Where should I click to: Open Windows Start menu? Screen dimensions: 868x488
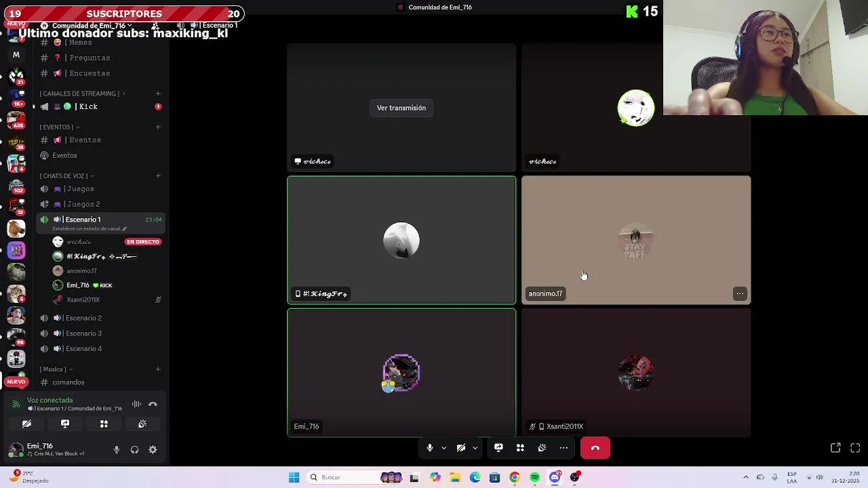[x=294, y=477]
